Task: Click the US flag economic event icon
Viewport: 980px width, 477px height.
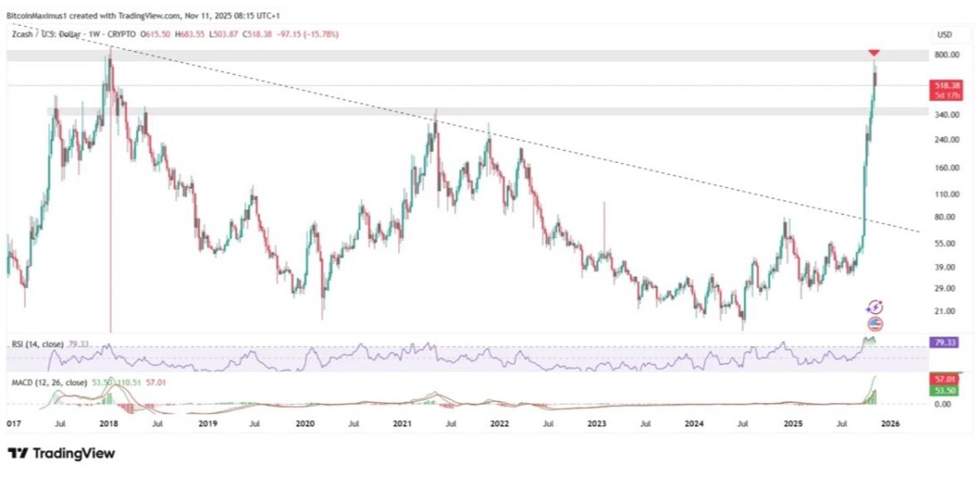Action: pos(874,323)
